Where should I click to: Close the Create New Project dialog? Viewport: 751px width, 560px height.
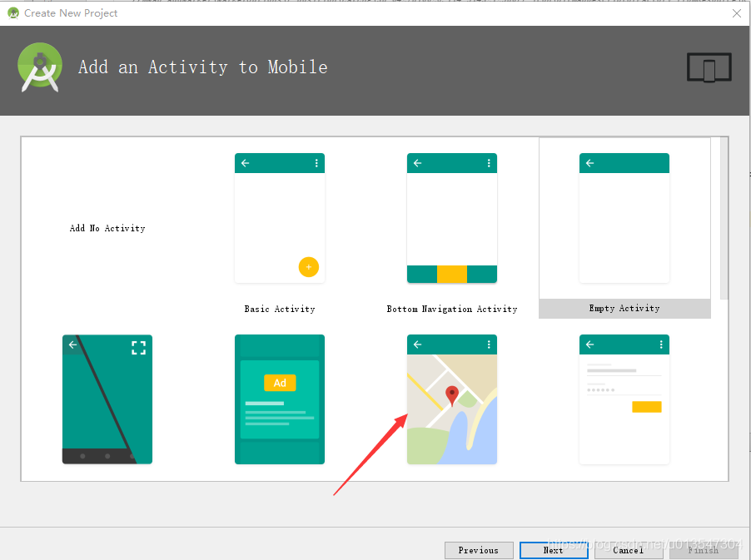click(737, 13)
